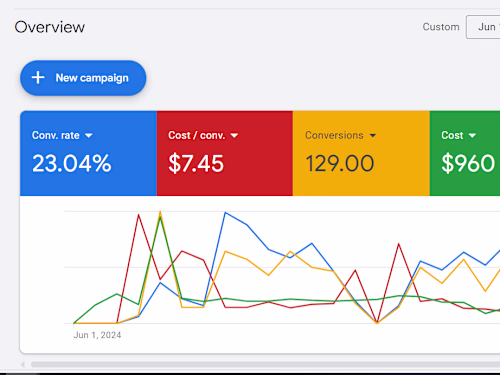Open the Cost metric dropdown arrow

(x=472, y=136)
